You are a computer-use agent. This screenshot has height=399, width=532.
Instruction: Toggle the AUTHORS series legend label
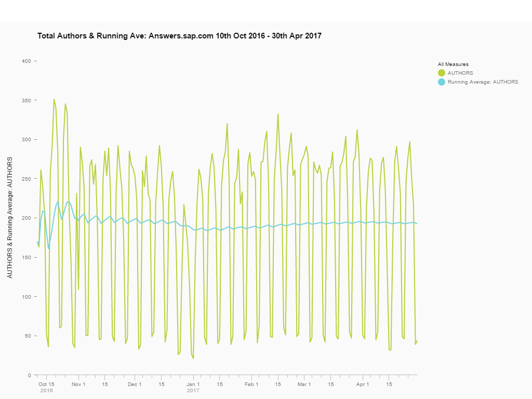pos(460,73)
